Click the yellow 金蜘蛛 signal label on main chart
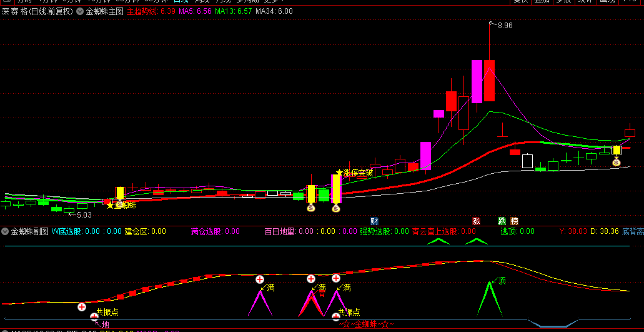Screen dimensions: 644x332 click(126, 205)
